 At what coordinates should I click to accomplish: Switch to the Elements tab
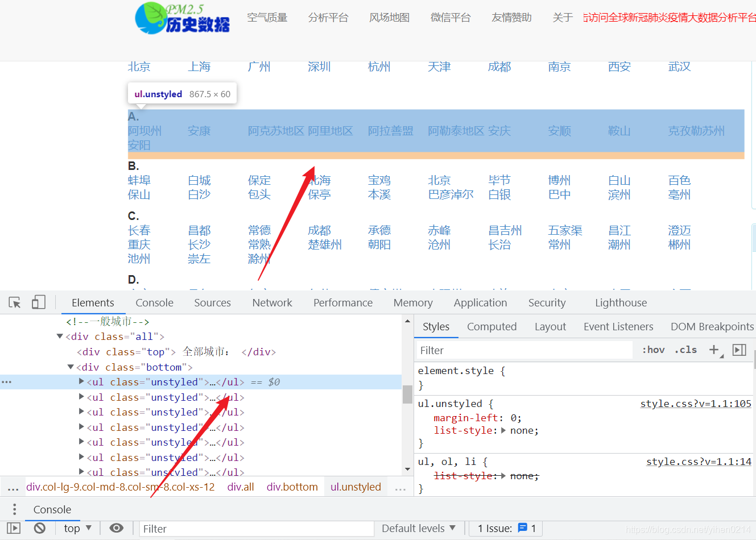tap(93, 302)
